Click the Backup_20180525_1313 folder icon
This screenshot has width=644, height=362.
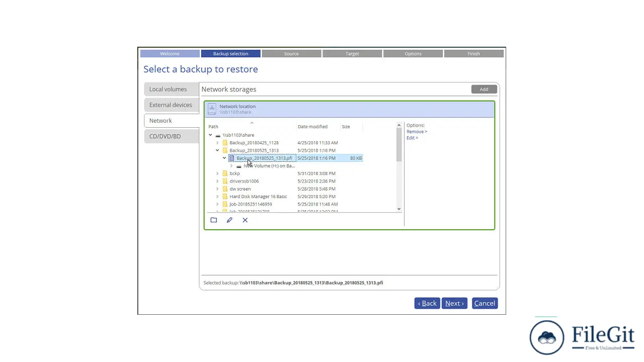(225, 150)
